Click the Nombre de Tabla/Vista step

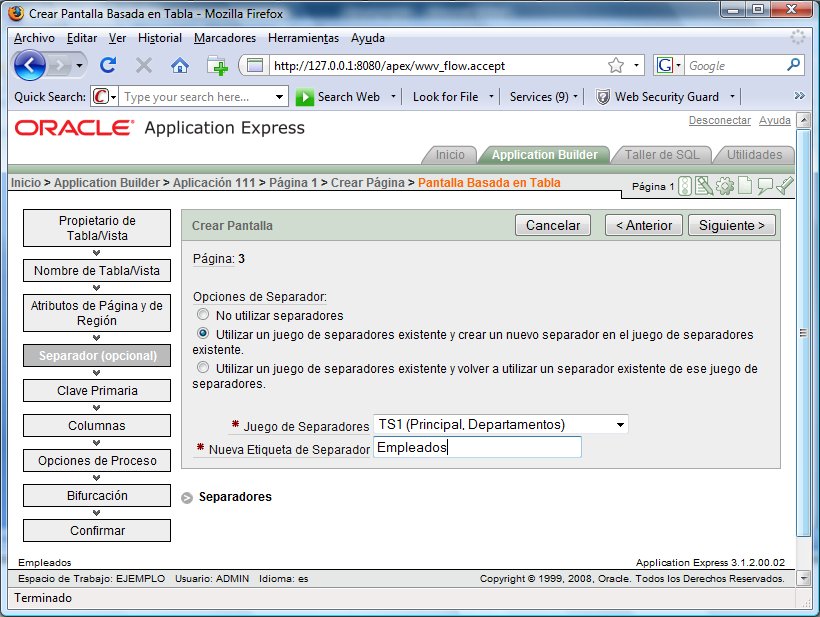point(97,271)
